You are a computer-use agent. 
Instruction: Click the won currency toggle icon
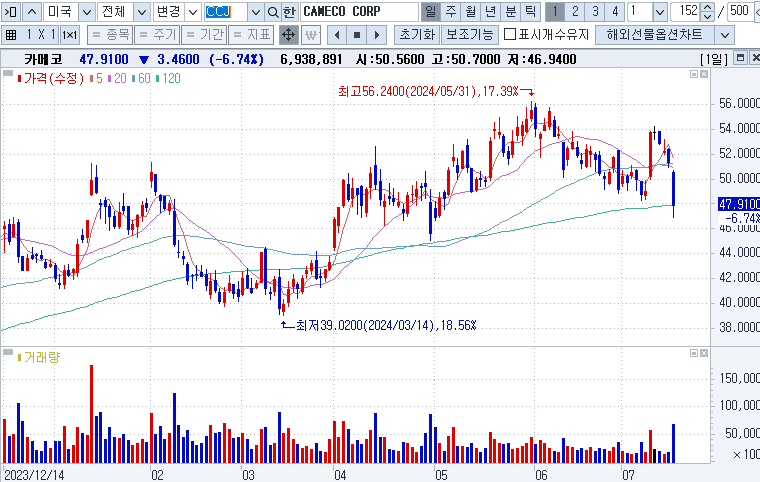311,35
